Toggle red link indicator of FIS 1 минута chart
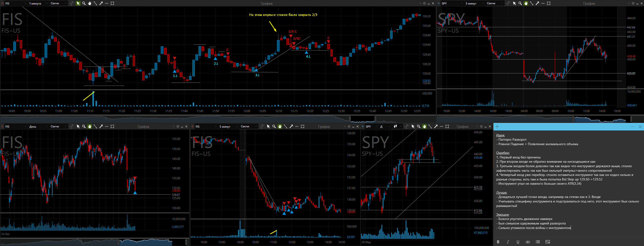The height and width of the screenshot is (246, 644). [3, 3]
